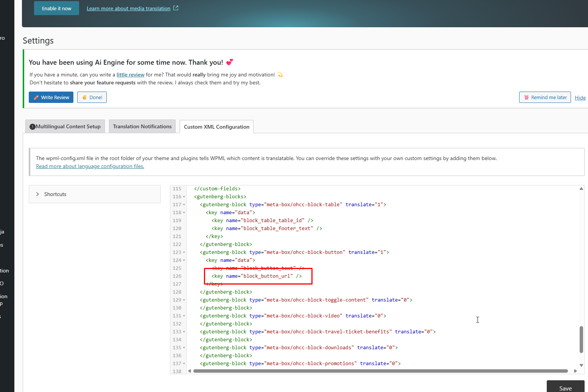Click the editor's vertical scrollbar thumb
The width and height of the screenshot is (588, 392).
point(581,339)
